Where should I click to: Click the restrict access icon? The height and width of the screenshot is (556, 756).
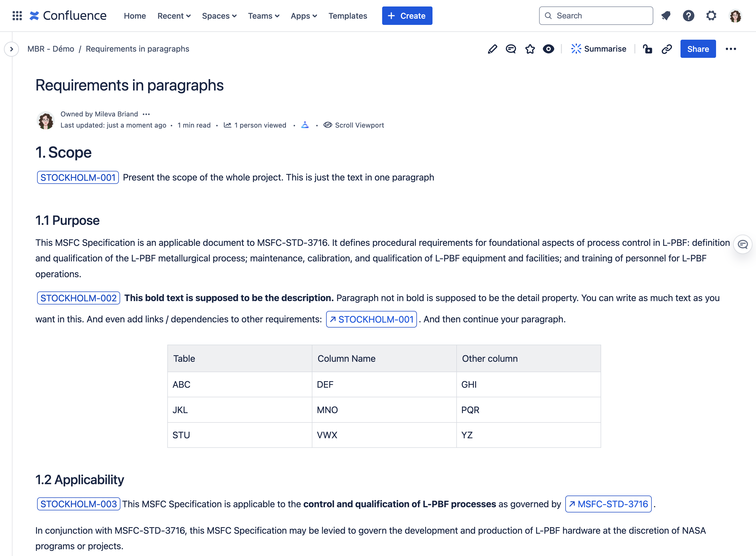(x=647, y=49)
